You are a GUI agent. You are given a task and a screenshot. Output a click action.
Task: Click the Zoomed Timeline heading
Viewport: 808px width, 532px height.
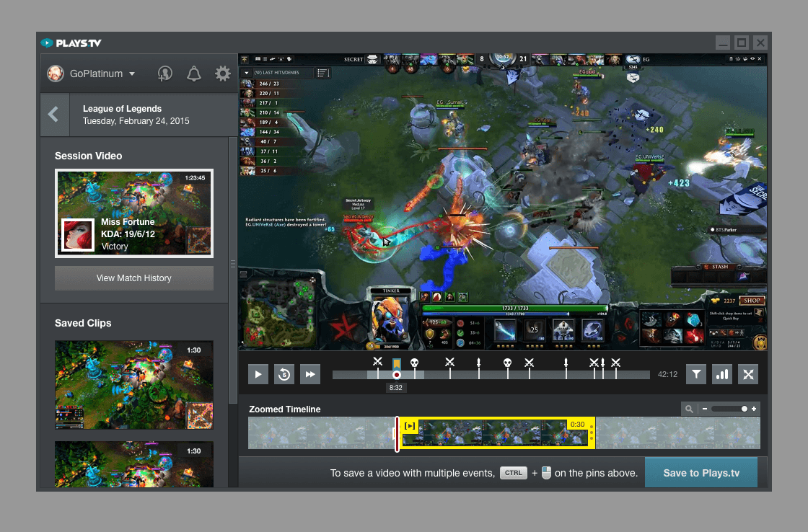pyautogui.click(x=284, y=409)
